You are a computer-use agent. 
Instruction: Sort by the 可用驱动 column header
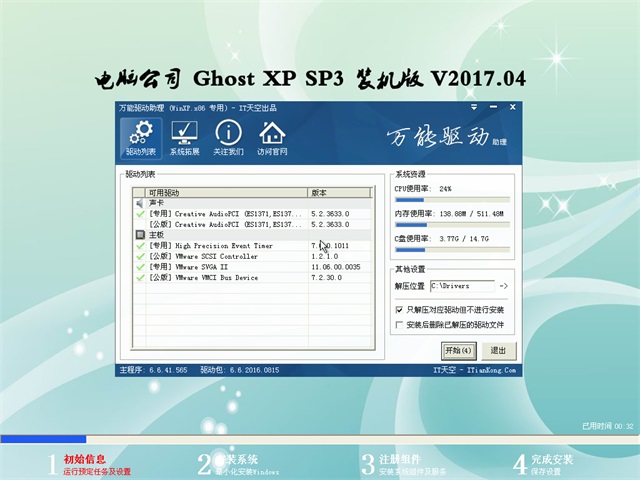click(x=226, y=193)
